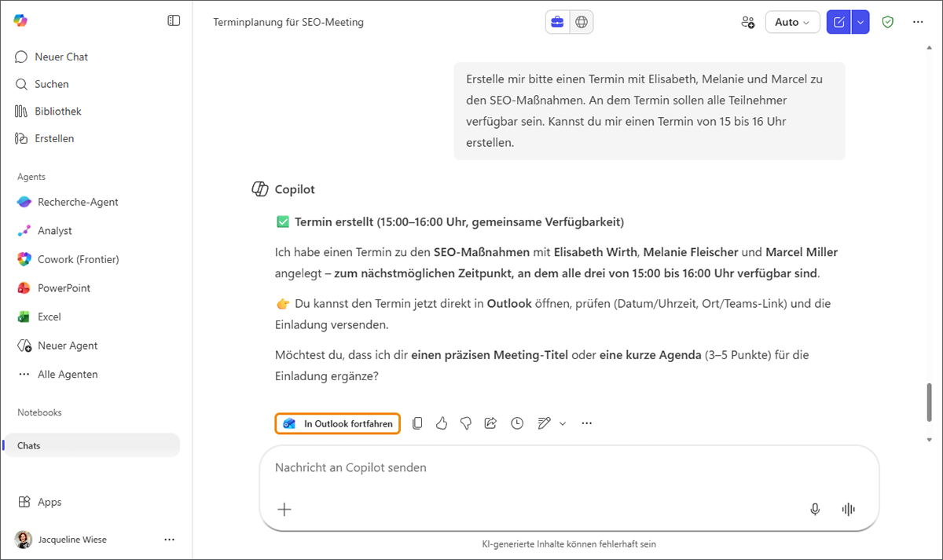Collapse the sidebar panel

(174, 21)
